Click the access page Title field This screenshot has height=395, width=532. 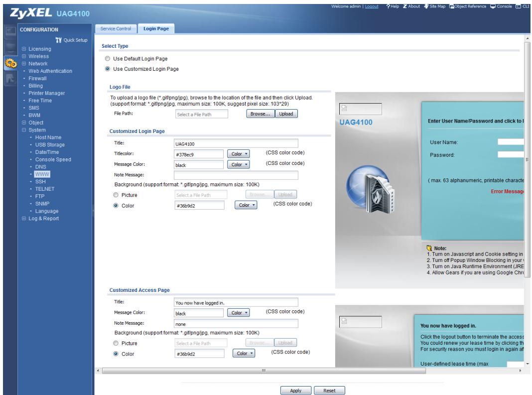point(236,302)
